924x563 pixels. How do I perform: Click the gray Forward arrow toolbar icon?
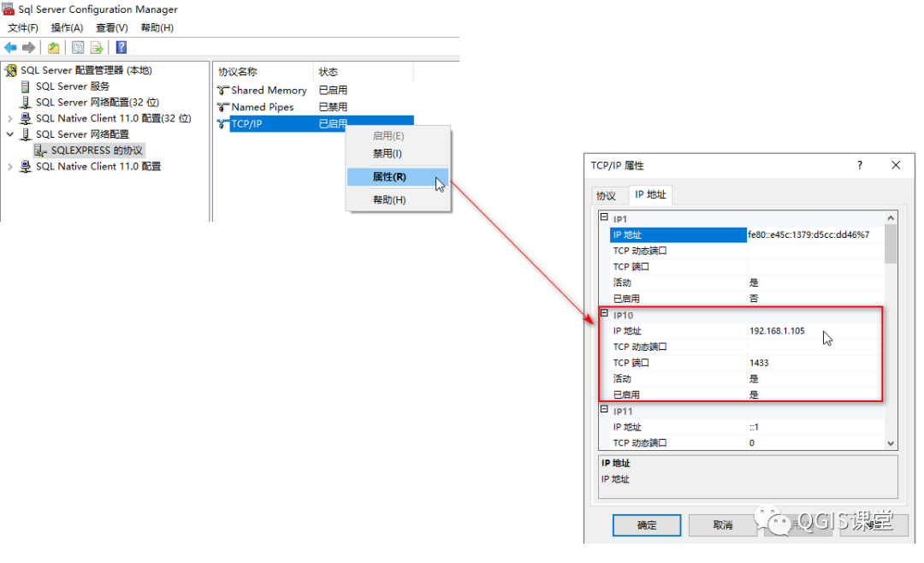pyautogui.click(x=28, y=48)
